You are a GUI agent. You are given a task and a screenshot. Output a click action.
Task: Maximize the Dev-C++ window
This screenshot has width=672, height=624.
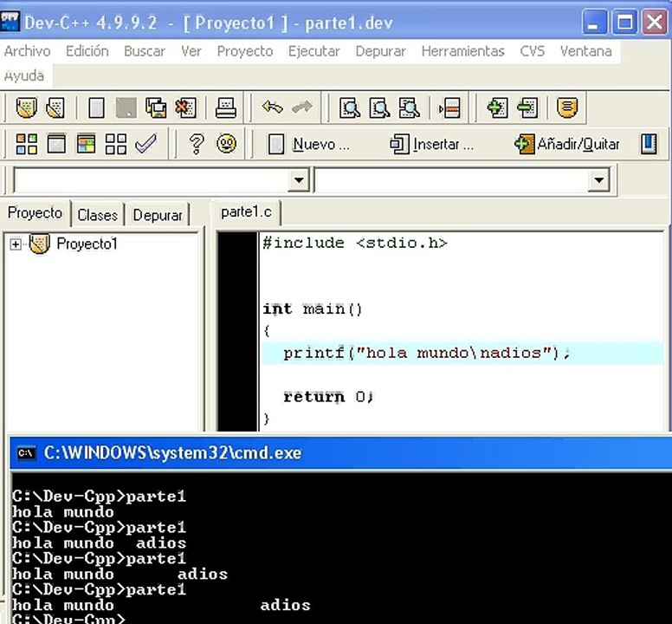624,22
